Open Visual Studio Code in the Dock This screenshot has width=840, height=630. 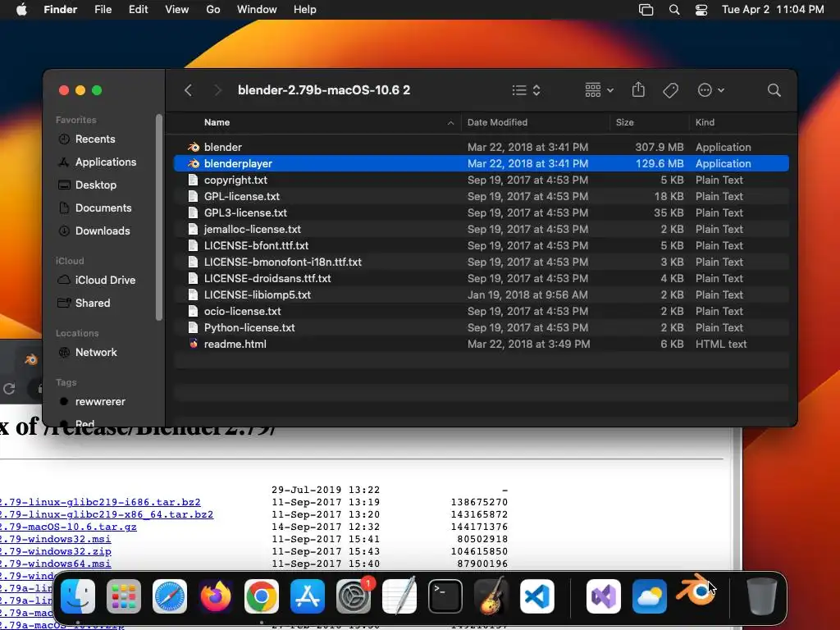(x=536, y=596)
